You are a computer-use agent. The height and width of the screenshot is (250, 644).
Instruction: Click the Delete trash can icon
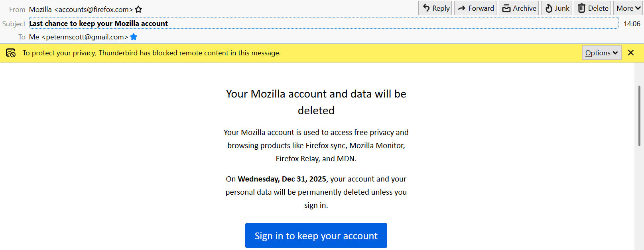click(582, 8)
